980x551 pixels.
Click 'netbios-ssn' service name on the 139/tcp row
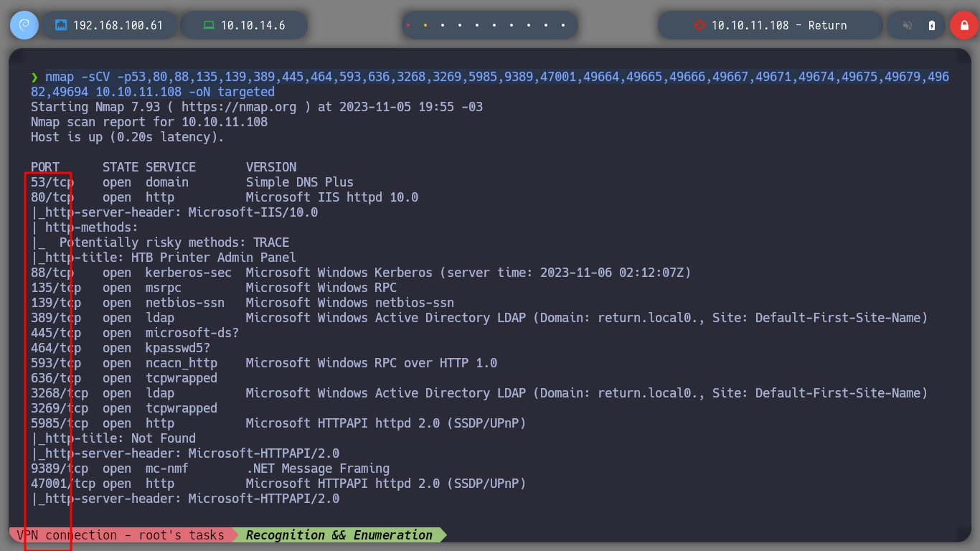(185, 303)
